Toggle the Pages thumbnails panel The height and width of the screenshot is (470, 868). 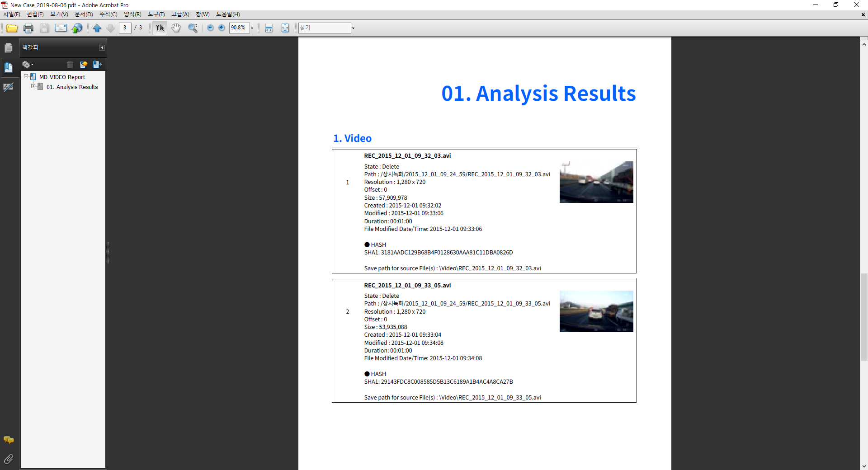(x=9, y=48)
